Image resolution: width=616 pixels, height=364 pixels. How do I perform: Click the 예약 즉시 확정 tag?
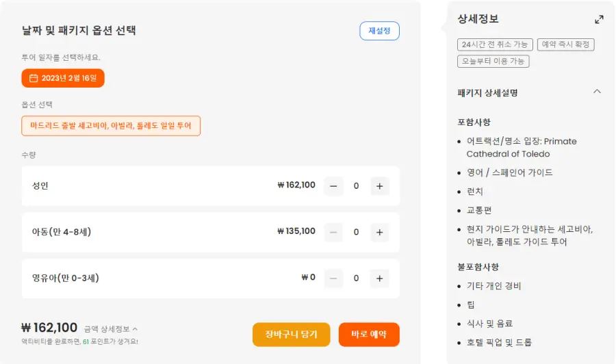[566, 44]
